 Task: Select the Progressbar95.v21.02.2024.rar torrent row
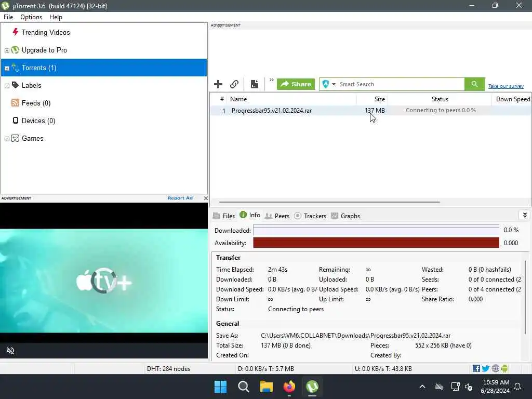pyautogui.click(x=370, y=111)
